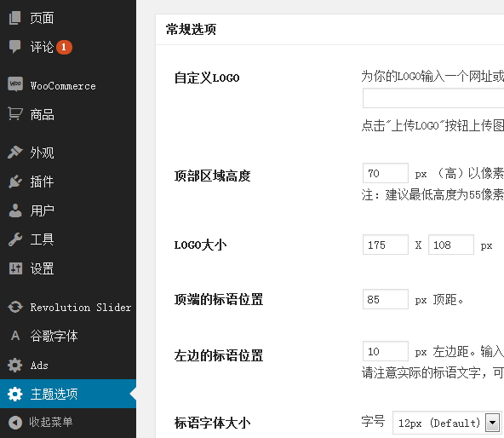Image resolution: width=504 pixels, height=438 pixels.
Task: Select the 主题选项 theme options menu
Action: pyautogui.click(x=68, y=394)
